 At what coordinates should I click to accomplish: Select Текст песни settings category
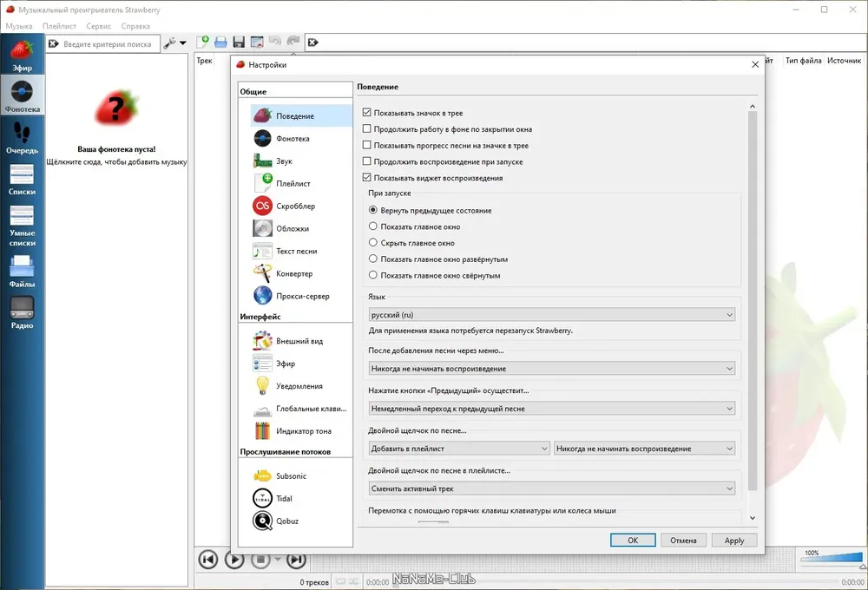coord(301,251)
